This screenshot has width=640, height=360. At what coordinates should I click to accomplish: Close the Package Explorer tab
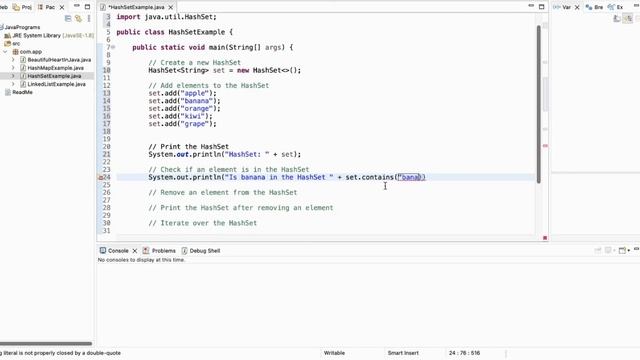(62, 7)
